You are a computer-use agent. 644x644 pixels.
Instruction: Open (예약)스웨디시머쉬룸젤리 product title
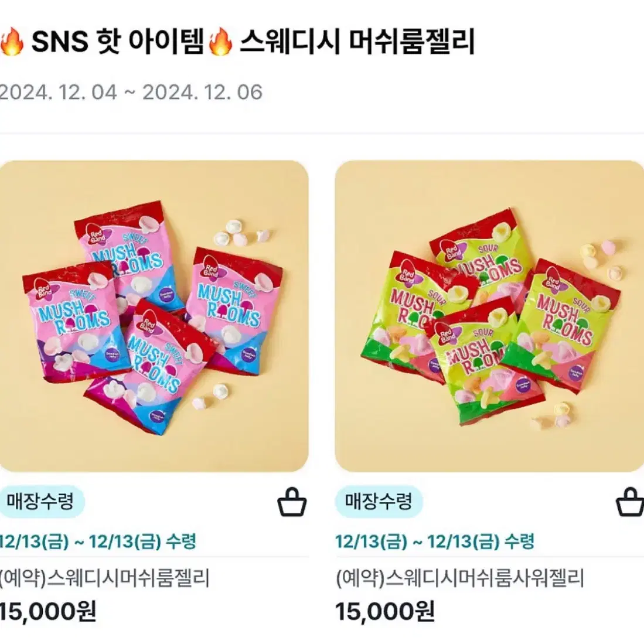point(105,578)
